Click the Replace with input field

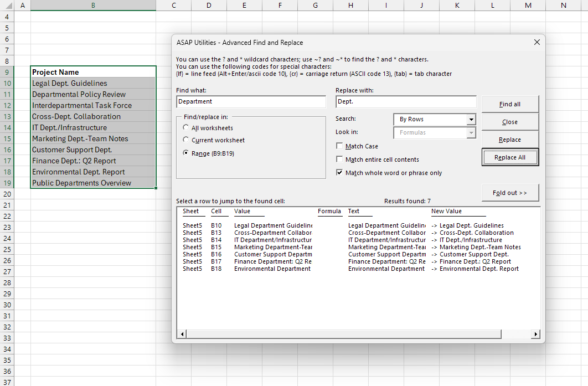click(406, 102)
